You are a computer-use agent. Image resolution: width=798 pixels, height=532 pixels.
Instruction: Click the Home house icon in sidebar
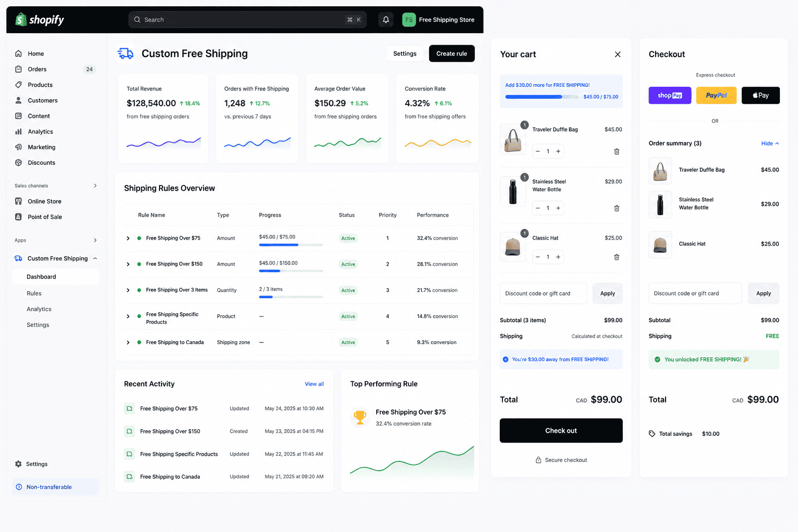point(19,54)
